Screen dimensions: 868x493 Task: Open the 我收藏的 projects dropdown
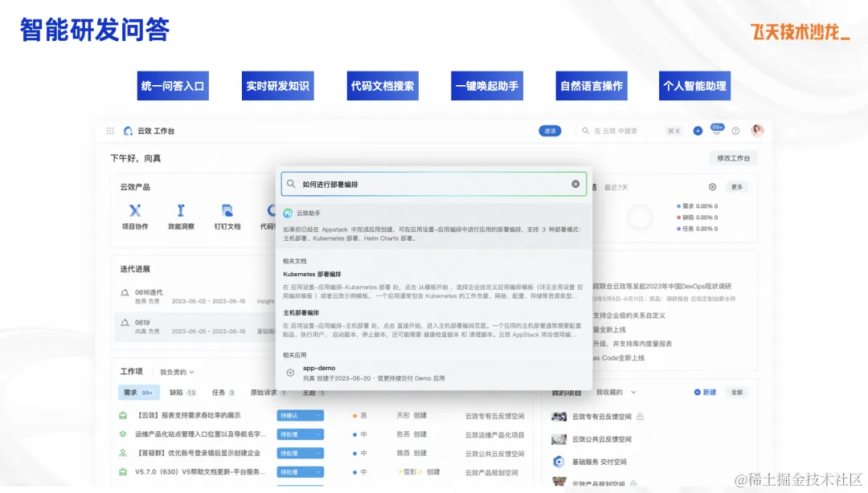tap(616, 393)
